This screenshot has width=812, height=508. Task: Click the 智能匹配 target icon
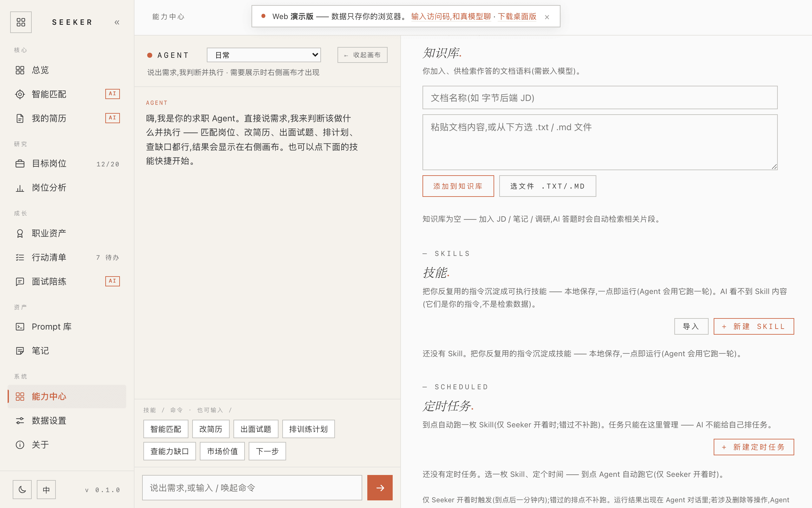[20, 94]
